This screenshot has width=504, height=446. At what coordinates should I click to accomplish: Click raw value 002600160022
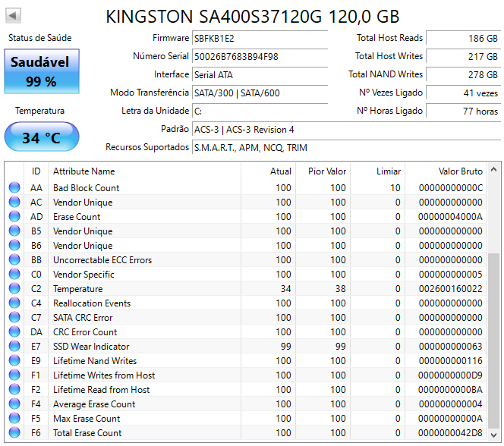451,288
